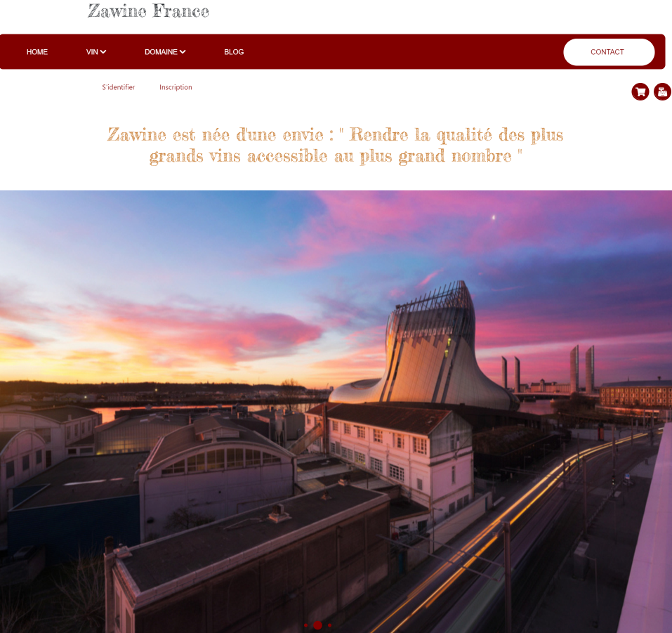Expand the VIN menu chevron arrow
672x633 pixels.
[x=103, y=52]
